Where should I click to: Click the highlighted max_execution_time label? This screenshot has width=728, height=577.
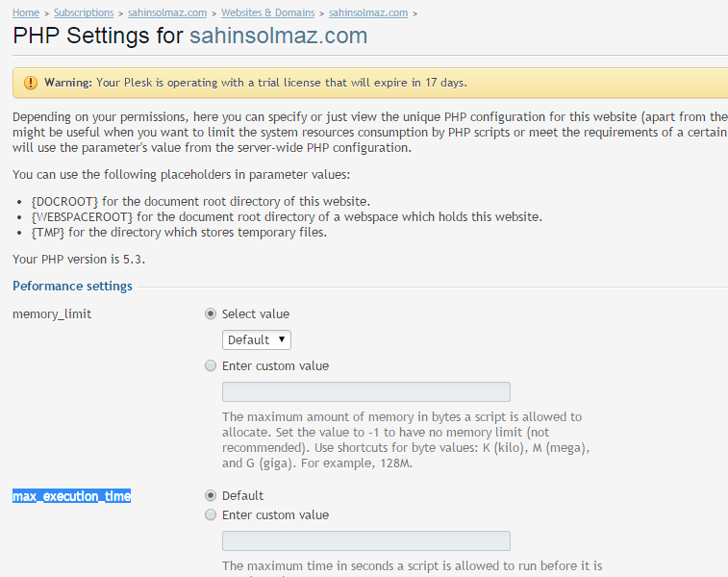[71, 496]
